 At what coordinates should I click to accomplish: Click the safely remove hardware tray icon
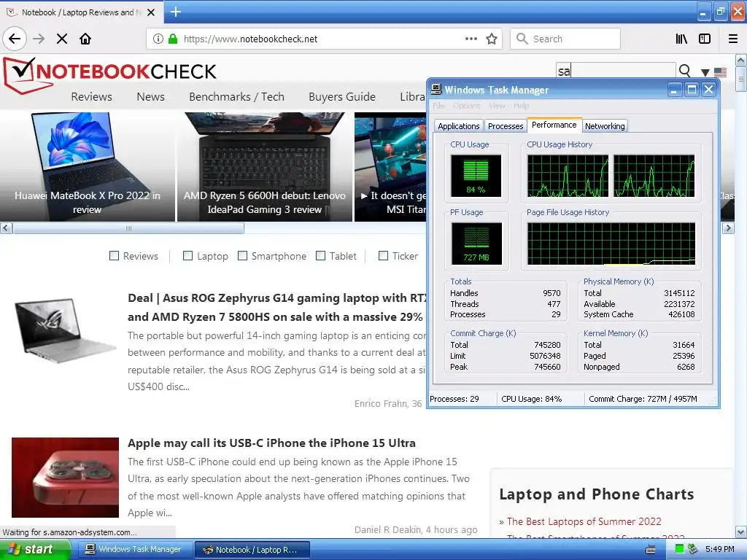point(693,549)
